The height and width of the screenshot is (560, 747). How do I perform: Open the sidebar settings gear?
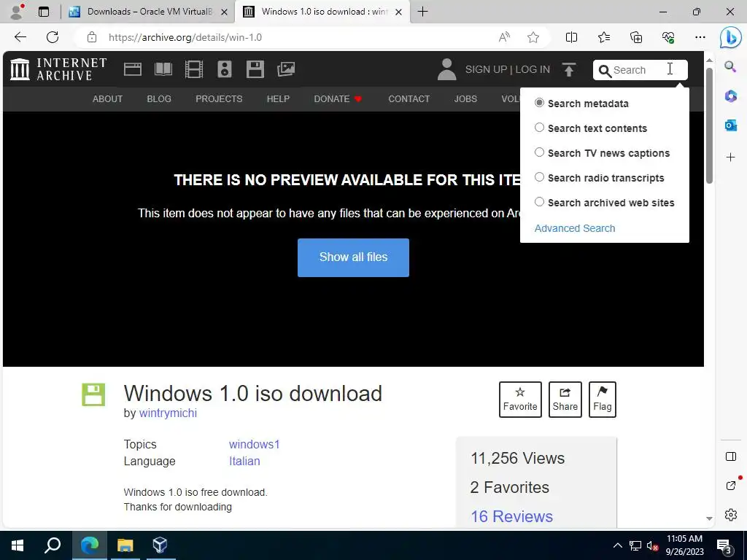730,515
